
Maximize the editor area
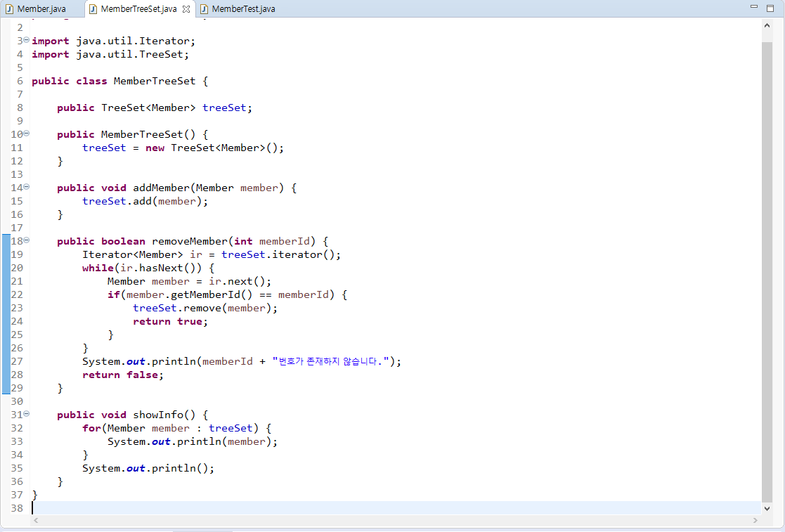click(x=770, y=8)
